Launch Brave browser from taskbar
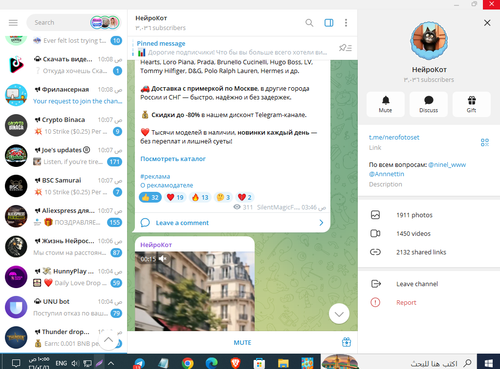Screen dimensions: 500x369 tap(235, 363)
